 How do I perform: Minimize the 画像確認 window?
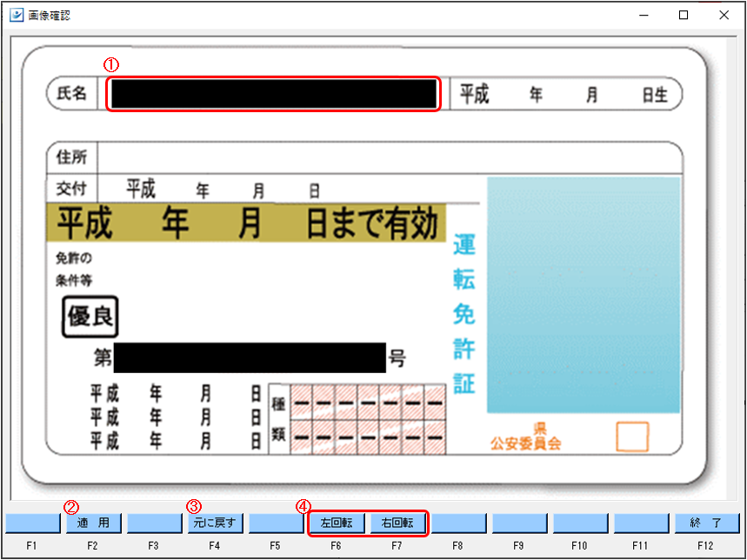pyautogui.click(x=644, y=16)
